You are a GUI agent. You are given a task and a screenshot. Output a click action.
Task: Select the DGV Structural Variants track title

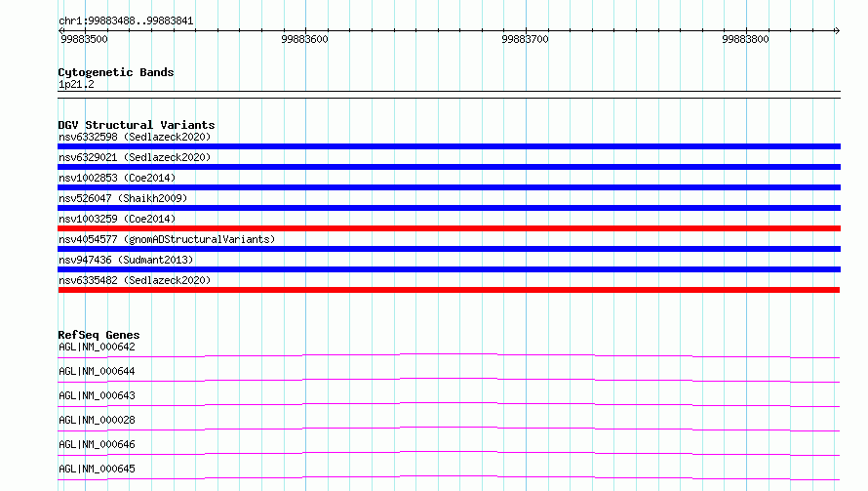137,125
